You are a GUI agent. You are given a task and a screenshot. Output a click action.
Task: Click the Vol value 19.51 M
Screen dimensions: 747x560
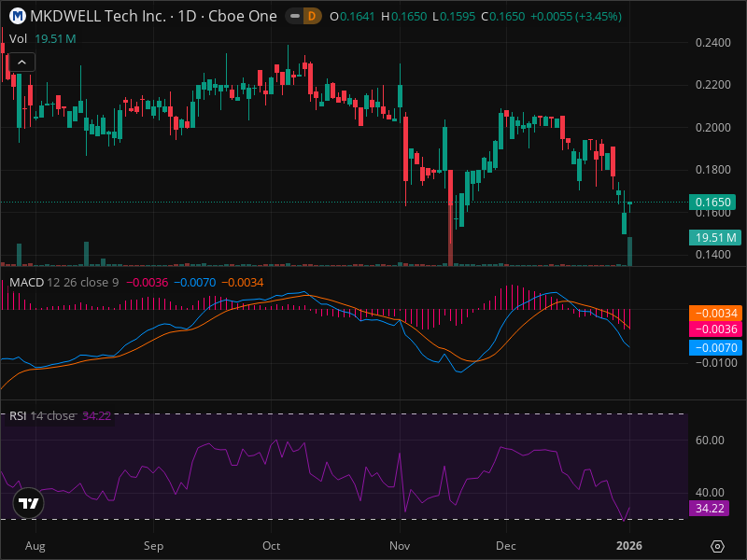[55, 38]
